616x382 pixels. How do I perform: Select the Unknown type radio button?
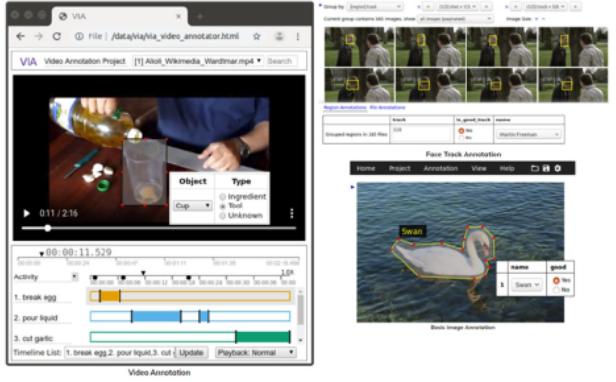pyautogui.click(x=223, y=215)
